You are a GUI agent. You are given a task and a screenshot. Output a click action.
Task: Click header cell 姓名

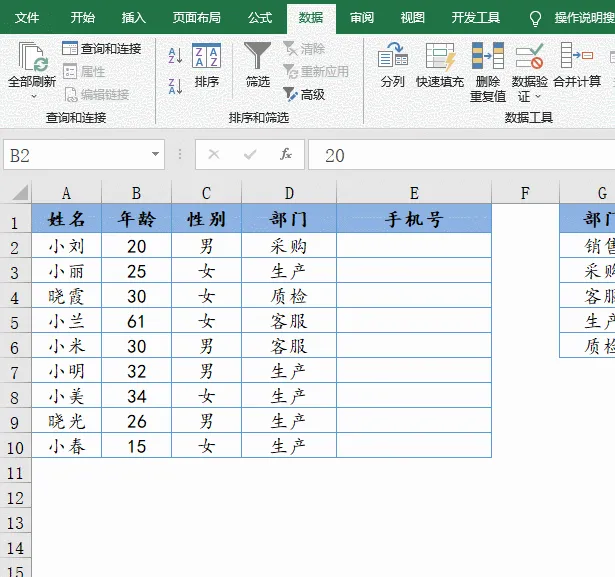coord(67,219)
